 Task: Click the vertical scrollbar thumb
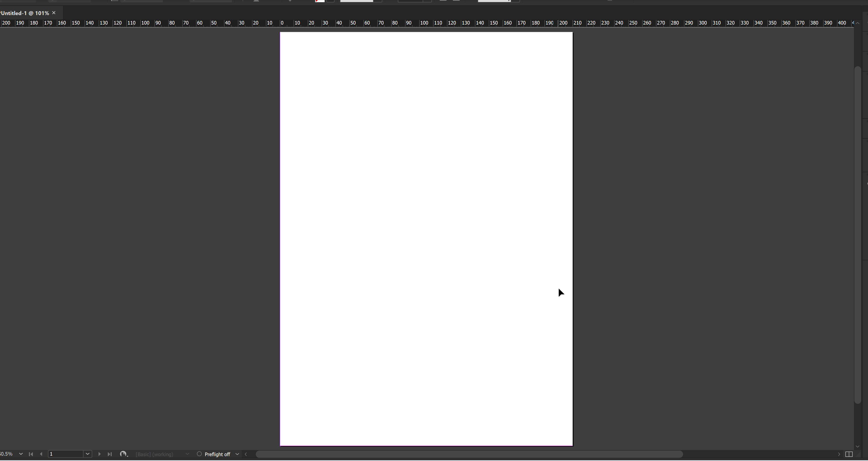tap(858, 235)
